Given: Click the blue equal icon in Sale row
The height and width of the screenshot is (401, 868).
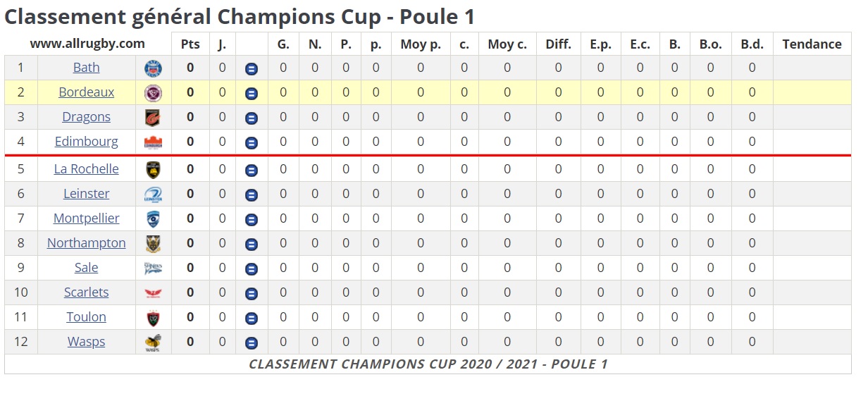Looking at the screenshot, I should click(252, 269).
